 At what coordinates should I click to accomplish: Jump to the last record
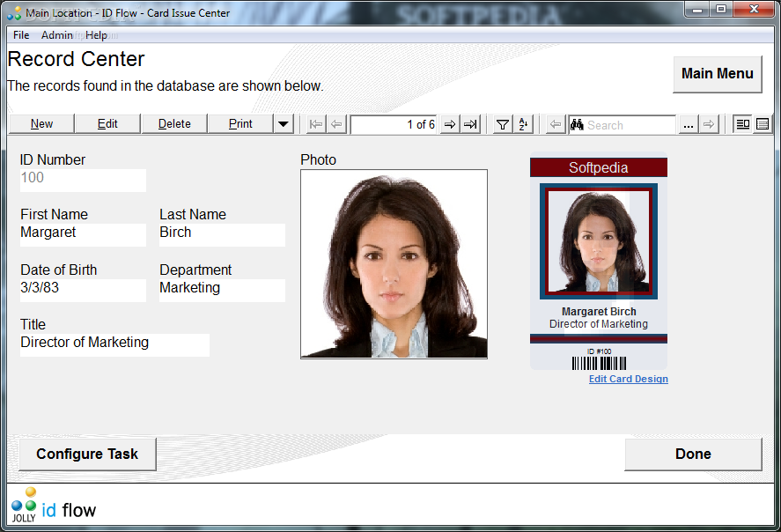pos(470,124)
